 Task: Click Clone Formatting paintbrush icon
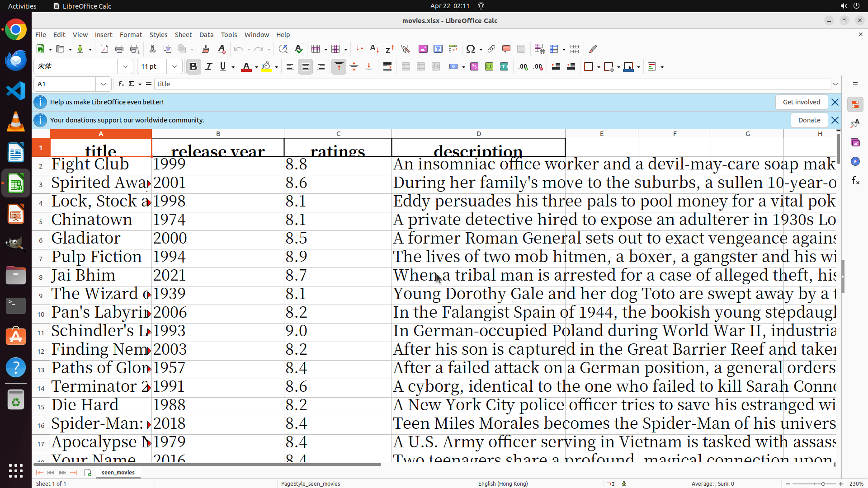click(206, 49)
